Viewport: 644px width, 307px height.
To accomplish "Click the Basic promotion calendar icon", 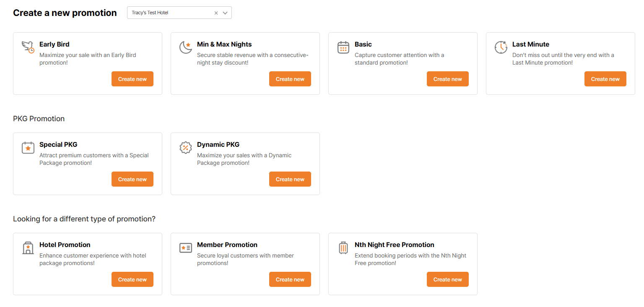I will point(343,47).
